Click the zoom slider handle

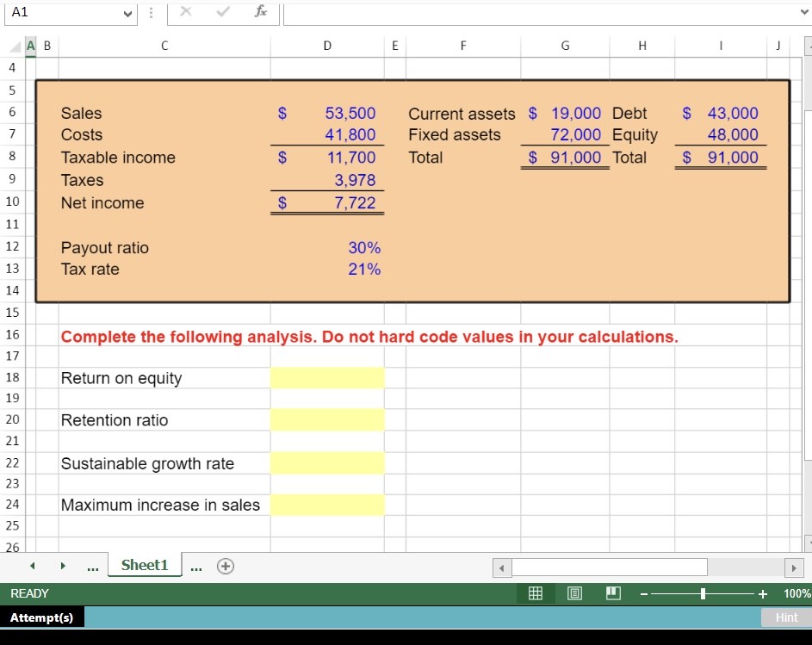[x=703, y=593]
